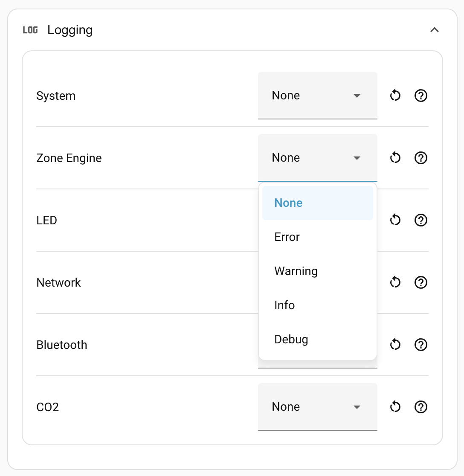Select Error in the open dropdown list

pos(317,237)
